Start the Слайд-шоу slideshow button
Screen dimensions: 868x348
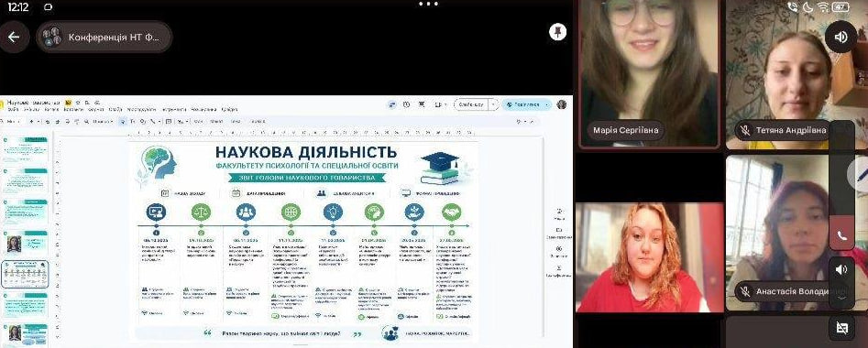coord(470,104)
